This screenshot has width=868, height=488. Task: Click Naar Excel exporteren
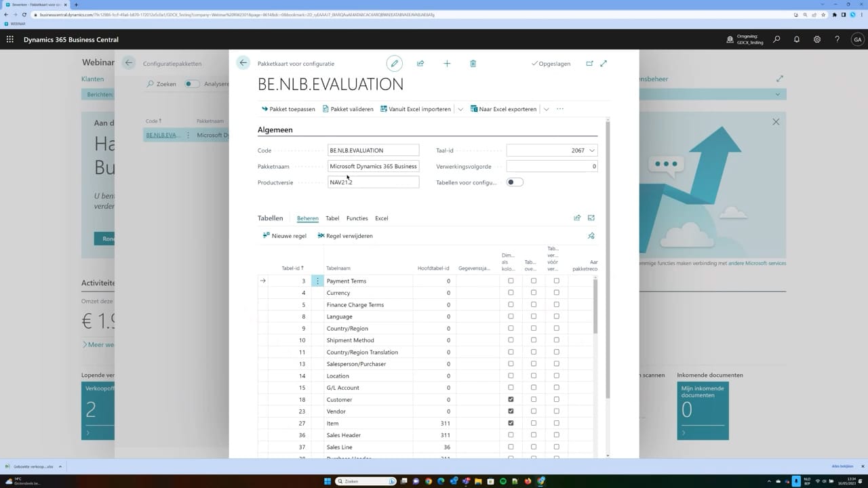[504, 109]
